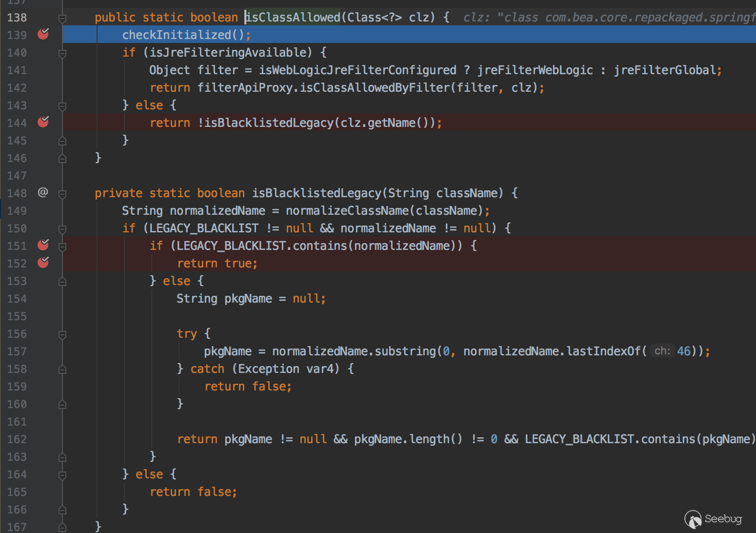Click 'return false' on line 159
Screen dimensions: 756x533
[245, 386]
